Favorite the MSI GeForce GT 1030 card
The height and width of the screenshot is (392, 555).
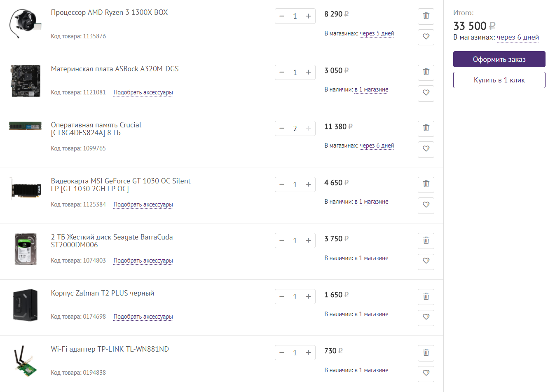pyautogui.click(x=426, y=205)
